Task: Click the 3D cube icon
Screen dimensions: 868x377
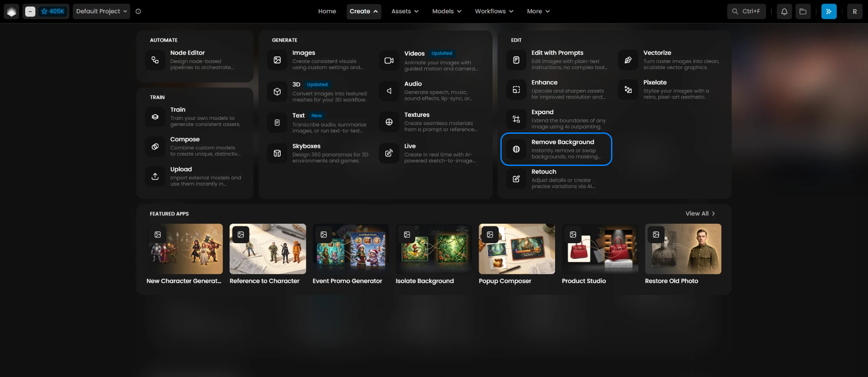Action: click(x=277, y=92)
